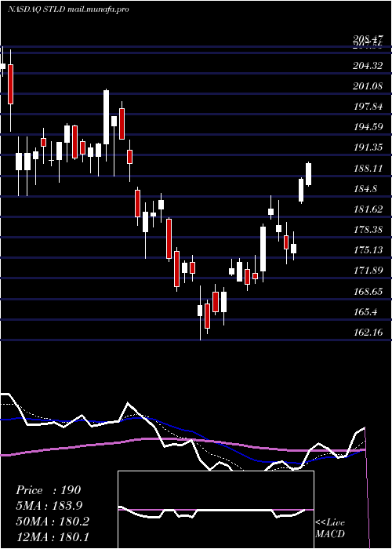The height and width of the screenshot is (549, 392).
Task: Select the 194.59 price level label
Action: [x=368, y=127]
